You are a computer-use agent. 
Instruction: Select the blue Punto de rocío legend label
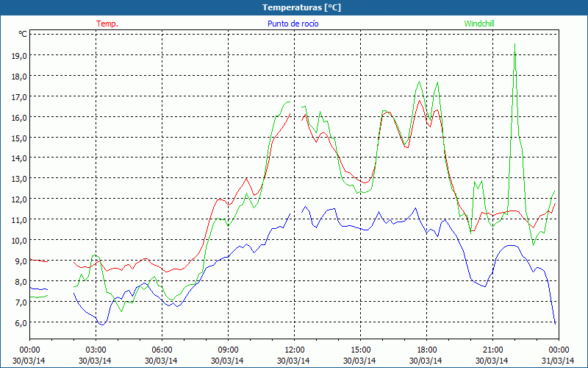point(293,24)
